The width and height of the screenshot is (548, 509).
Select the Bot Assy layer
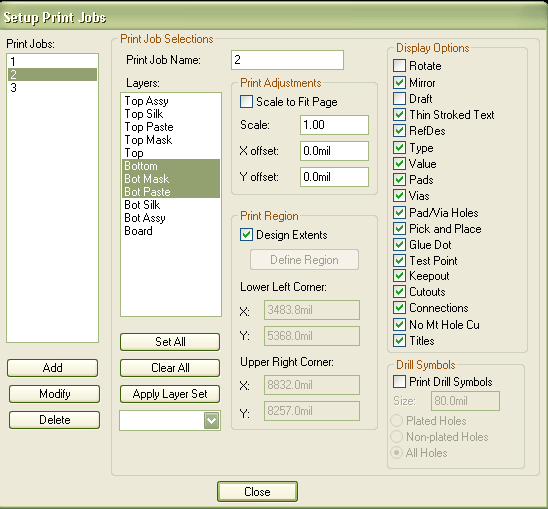[171, 217]
